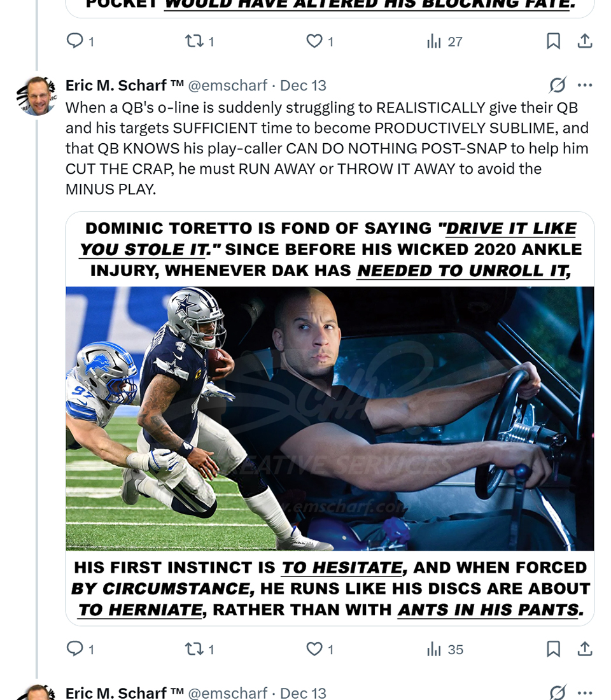Click Grok explain icon on middle post
611x700 pixels.
click(558, 85)
